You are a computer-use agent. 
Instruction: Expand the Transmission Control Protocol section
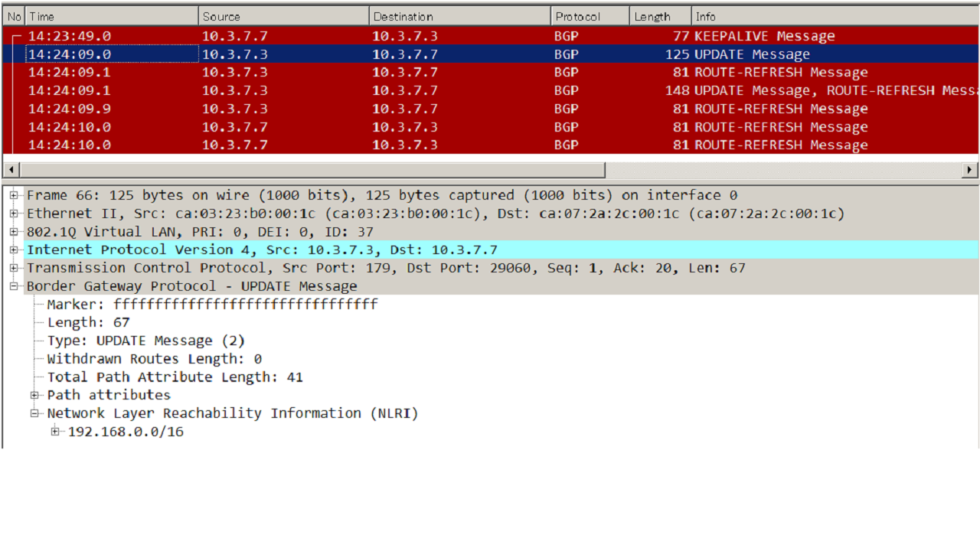point(14,268)
